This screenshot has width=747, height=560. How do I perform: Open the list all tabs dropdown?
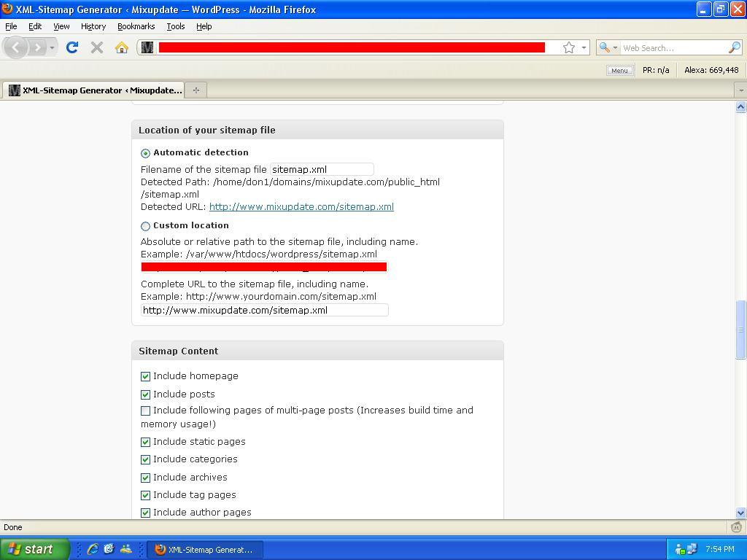click(740, 90)
